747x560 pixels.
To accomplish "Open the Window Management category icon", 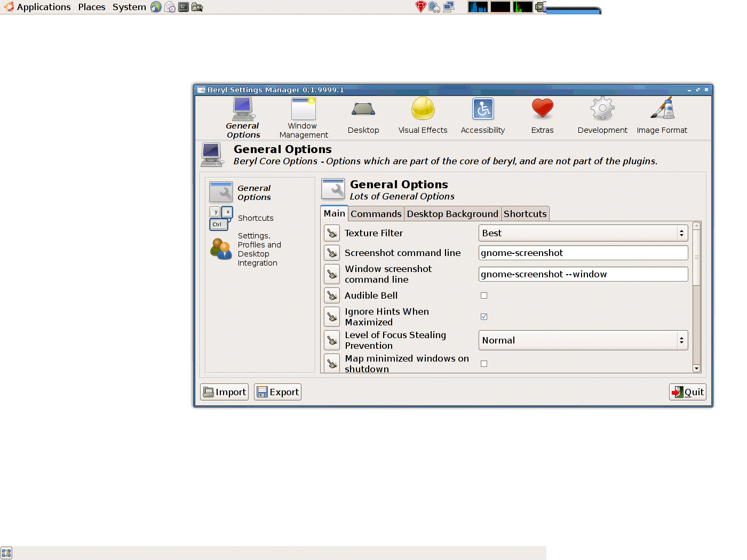I will (x=303, y=109).
